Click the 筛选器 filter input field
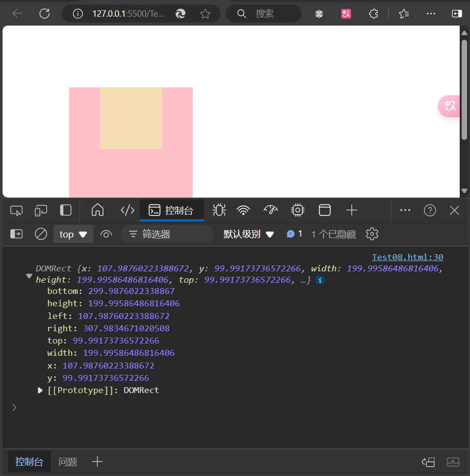 click(167, 234)
